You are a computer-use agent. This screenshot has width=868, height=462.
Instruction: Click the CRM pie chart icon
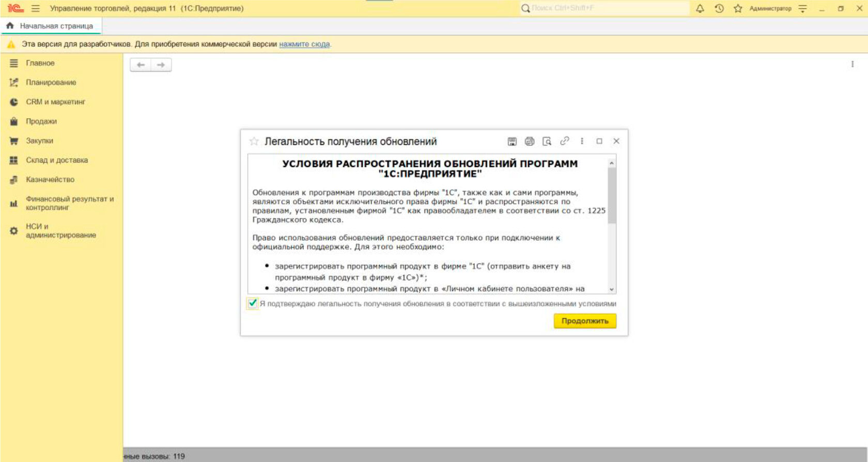[14, 102]
